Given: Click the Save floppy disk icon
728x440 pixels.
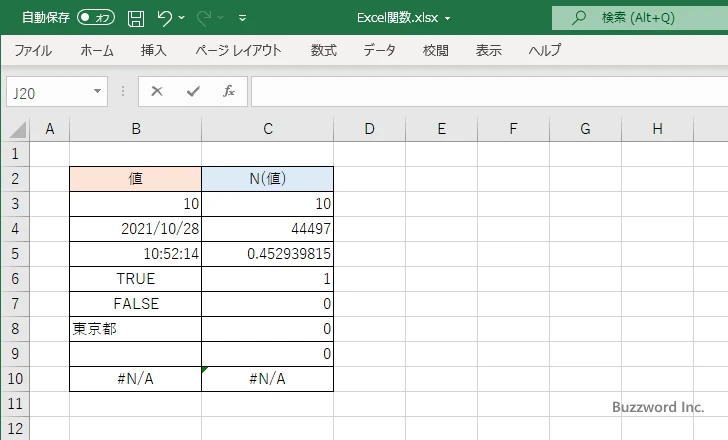Looking at the screenshot, I should coord(136,17).
